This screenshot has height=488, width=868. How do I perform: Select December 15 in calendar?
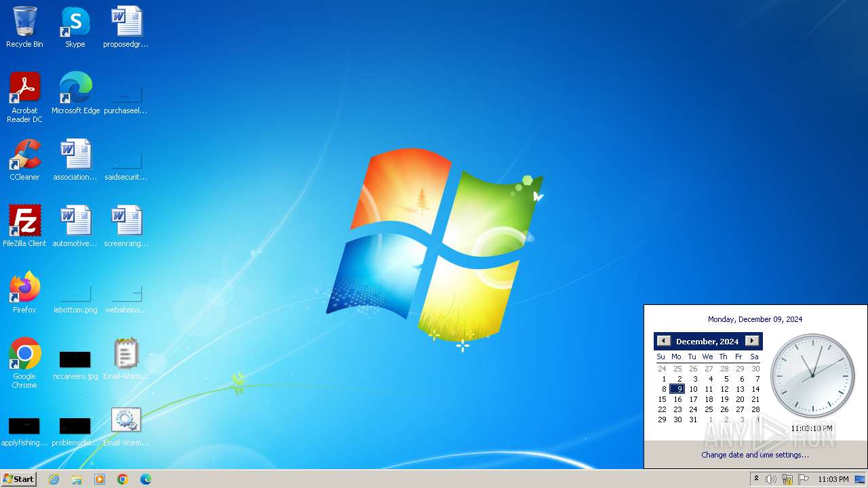pos(662,399)
